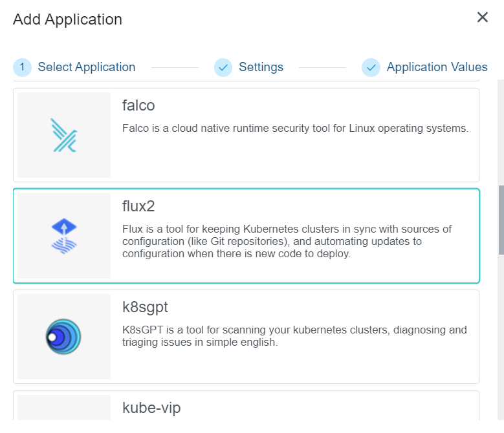The width and height of the screenshot is (504, 433).
Task: Open the Application Values step
Action: tap(437, 67)
